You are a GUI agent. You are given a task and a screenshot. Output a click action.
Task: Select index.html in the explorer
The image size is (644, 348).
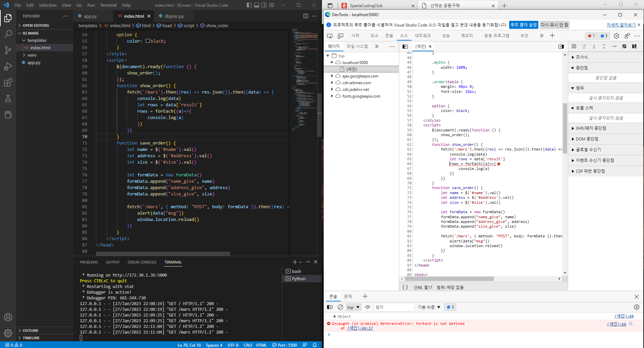point(45,48)
